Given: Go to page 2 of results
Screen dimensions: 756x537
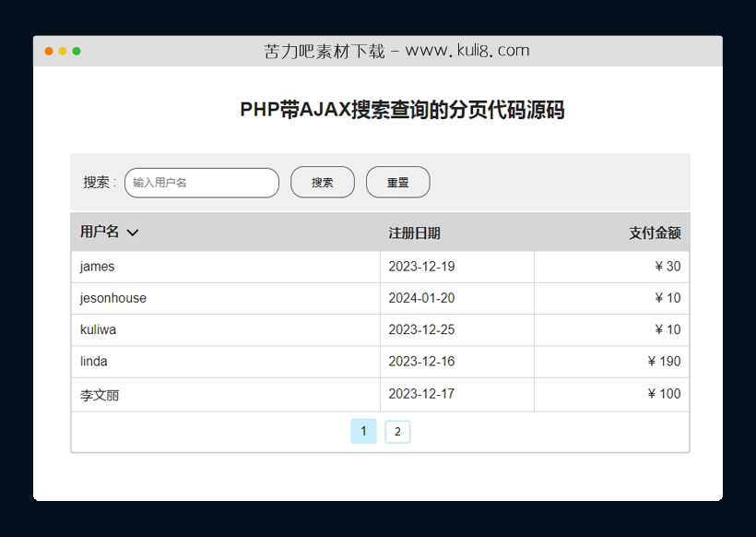Looking at the screenshot, I should point(397,431).
